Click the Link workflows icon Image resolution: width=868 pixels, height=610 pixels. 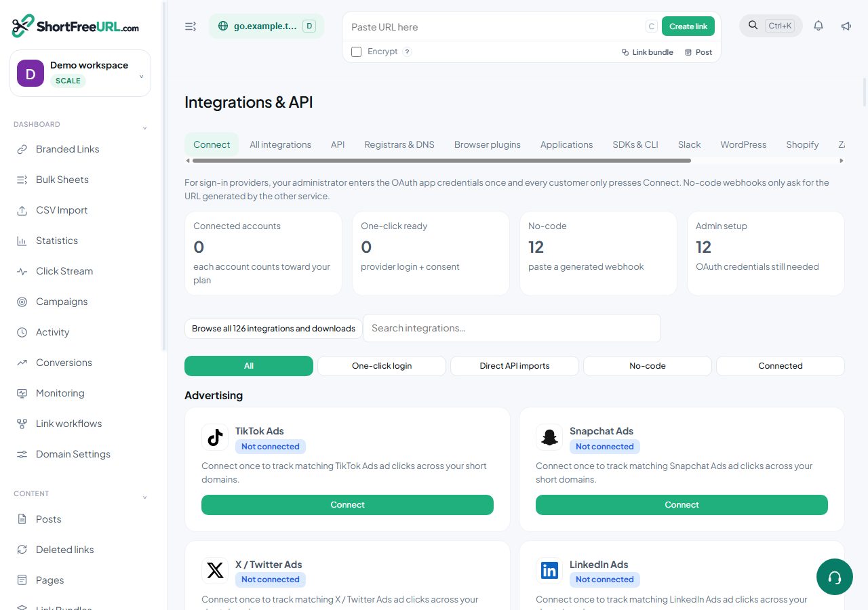coord(22,424)
